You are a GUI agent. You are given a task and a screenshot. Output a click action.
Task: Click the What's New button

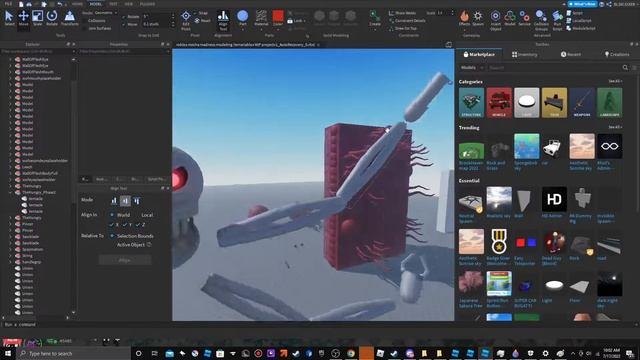coord(582,4)
